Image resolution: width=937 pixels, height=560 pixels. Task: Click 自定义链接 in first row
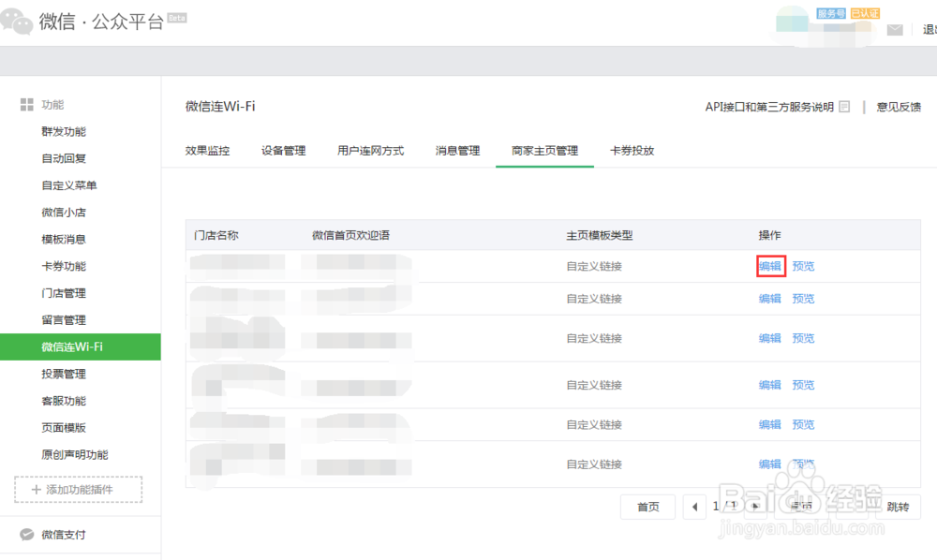pos(594,266)
